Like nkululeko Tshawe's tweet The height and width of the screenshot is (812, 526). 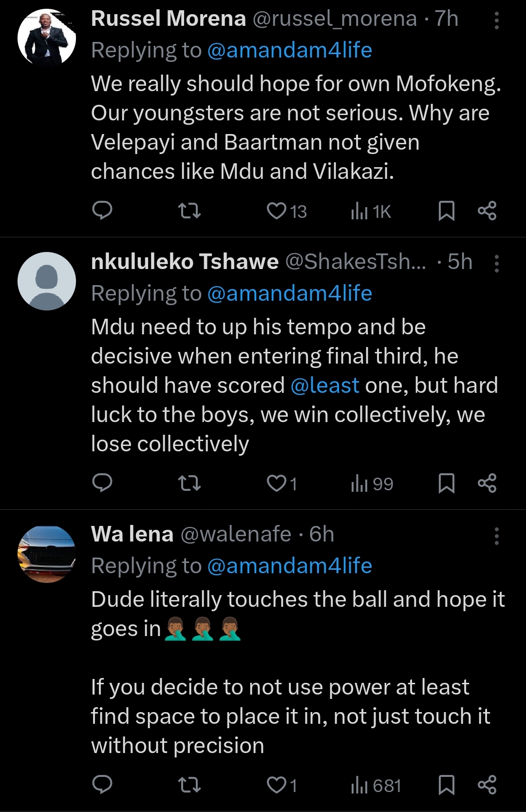point(277,483)
